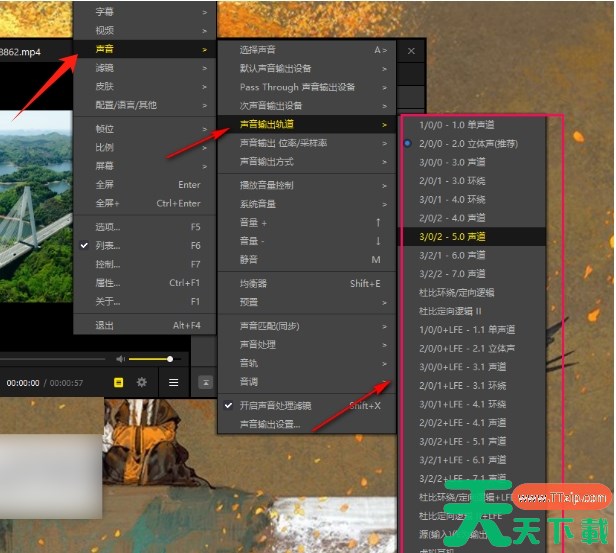
Task: Click 全屏+ Ctrl+Enter menu item
Action: pos(145,203)
